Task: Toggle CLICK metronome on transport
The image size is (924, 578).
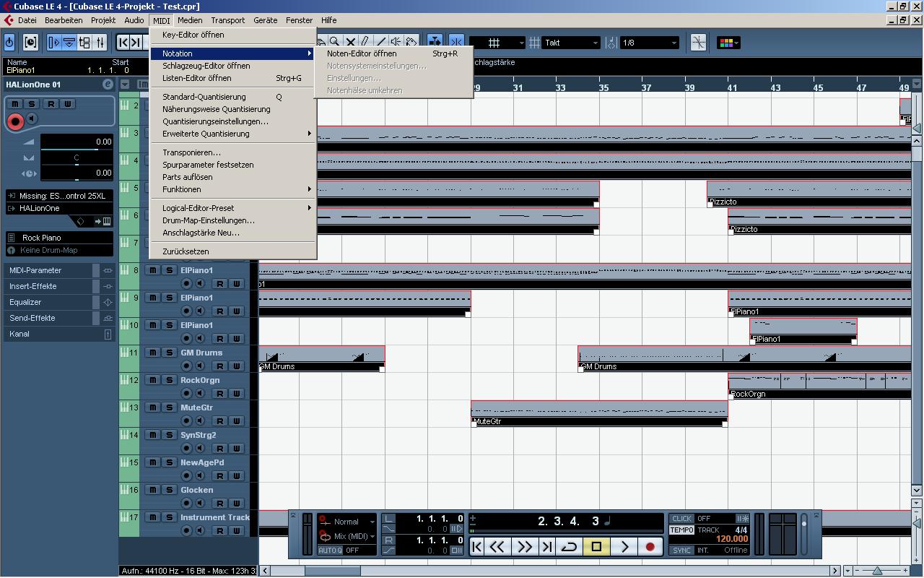Action: coord(681,519)
